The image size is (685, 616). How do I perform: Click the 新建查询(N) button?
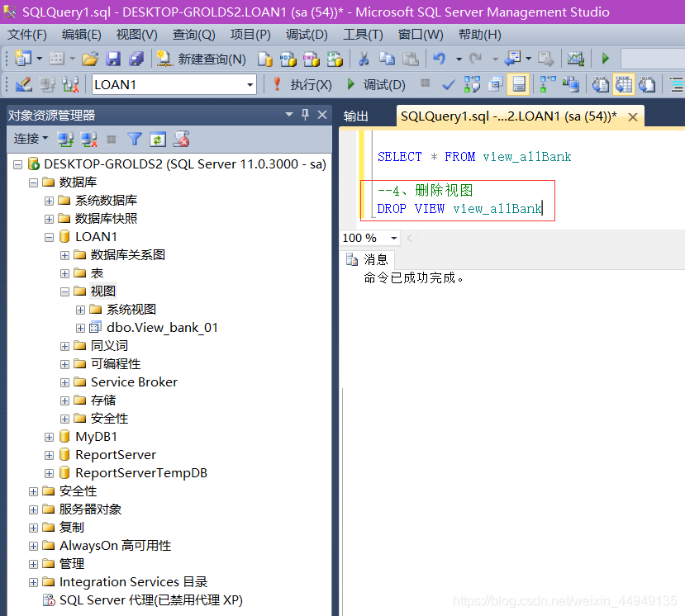[x=202, y=59]
